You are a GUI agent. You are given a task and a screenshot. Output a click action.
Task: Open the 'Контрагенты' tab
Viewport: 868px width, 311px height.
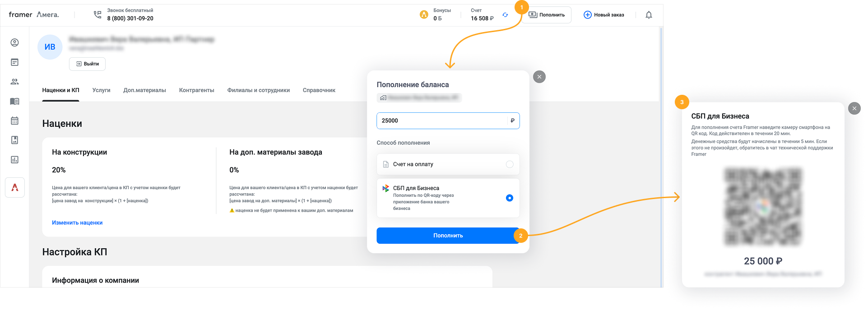(196, 90)
